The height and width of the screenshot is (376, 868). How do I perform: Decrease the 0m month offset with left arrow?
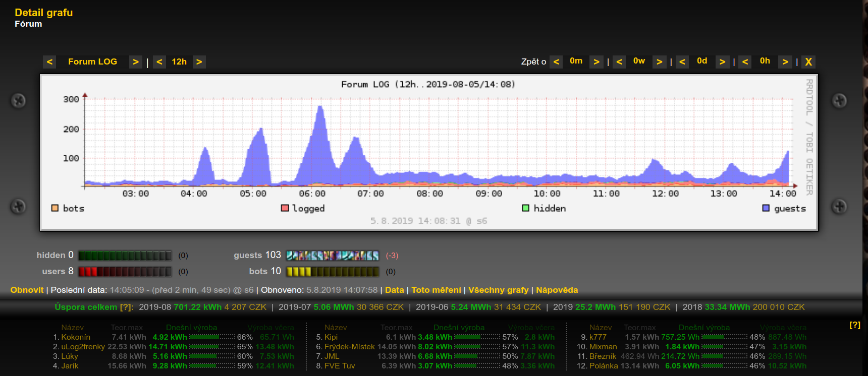[556, 62]
